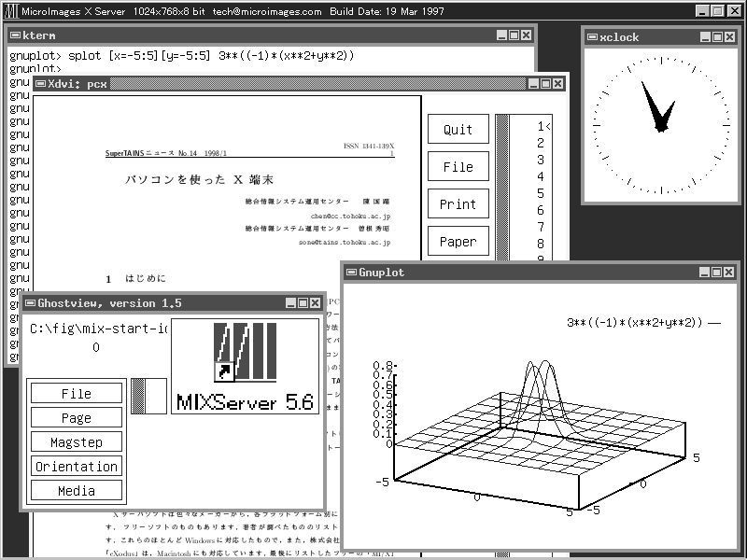
Task: Open the kterm window menu icon
Action: 15,35
